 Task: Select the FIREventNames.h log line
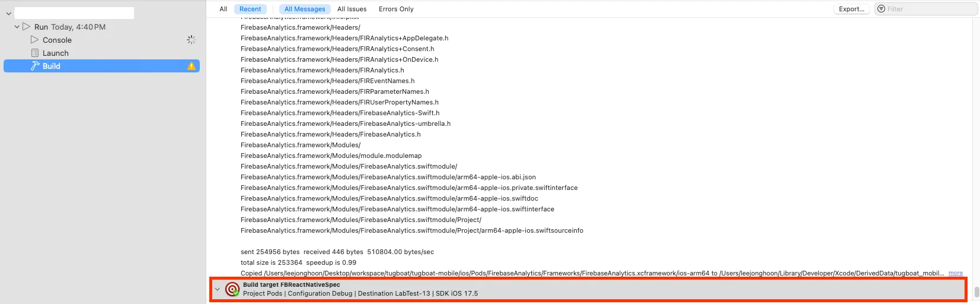(x=328, y=81)
